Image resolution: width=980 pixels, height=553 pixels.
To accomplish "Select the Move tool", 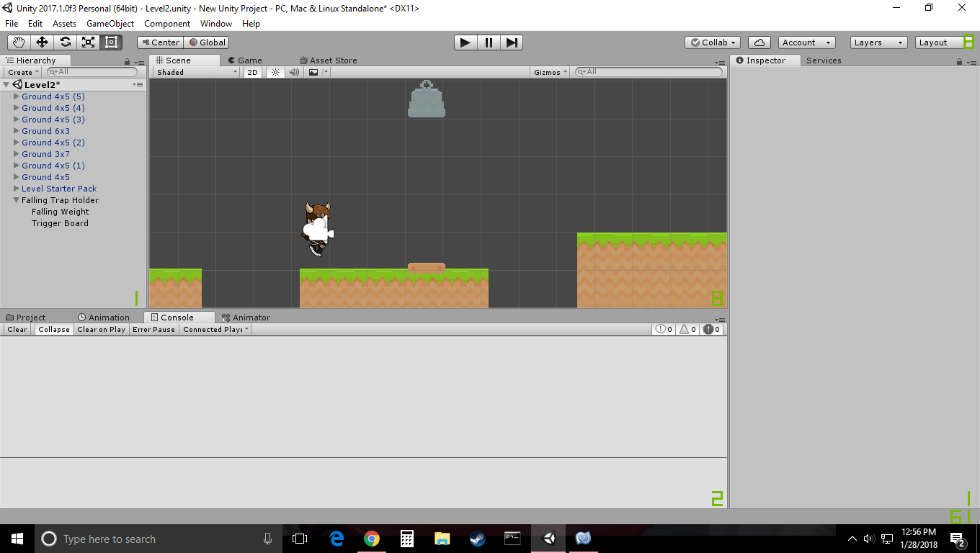I will click(42, 42).
